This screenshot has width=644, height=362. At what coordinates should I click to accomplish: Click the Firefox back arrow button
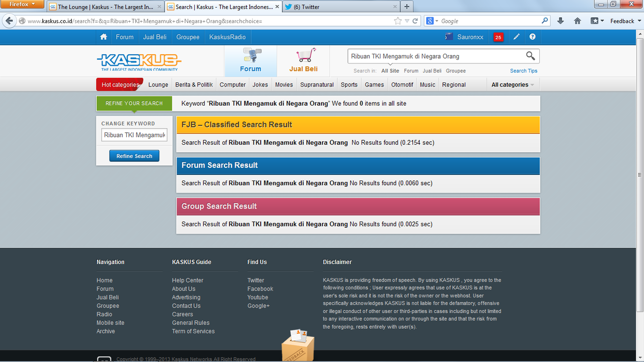pos(9,21)
